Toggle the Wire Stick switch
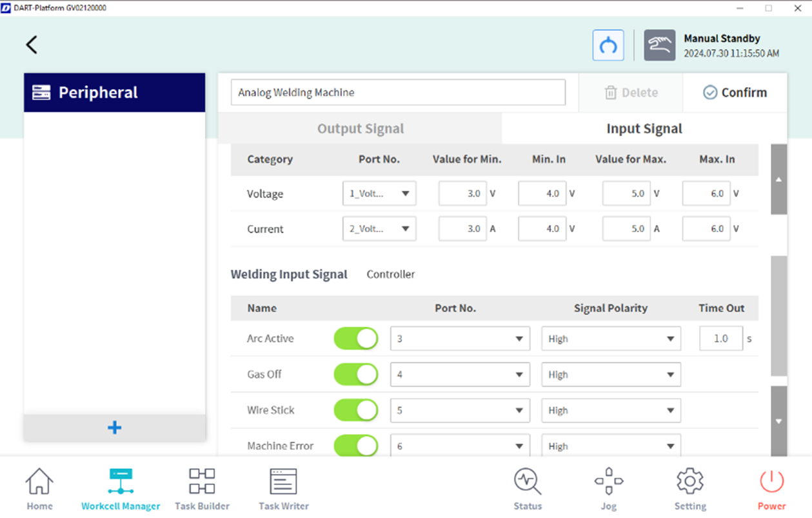 click(x=356, y=410)
